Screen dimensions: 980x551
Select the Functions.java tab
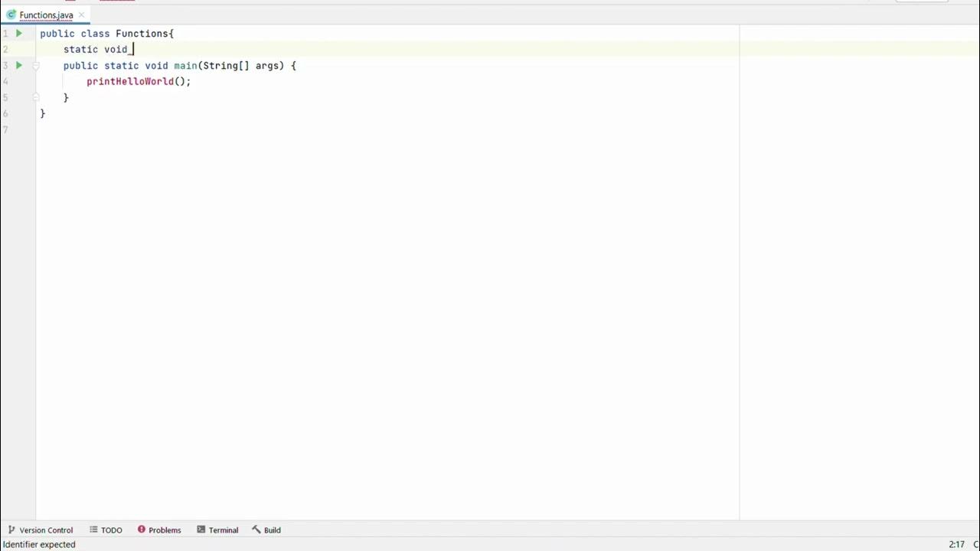tap(46, 15)
